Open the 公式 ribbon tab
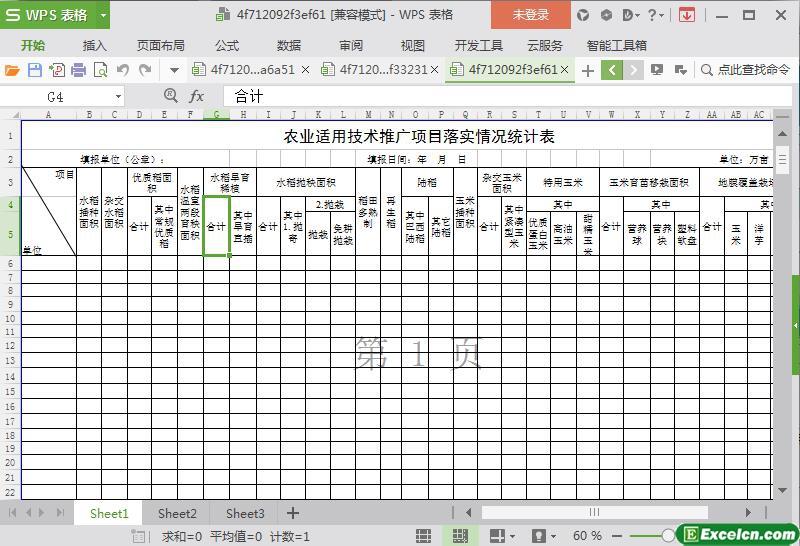 coord(227,45)
